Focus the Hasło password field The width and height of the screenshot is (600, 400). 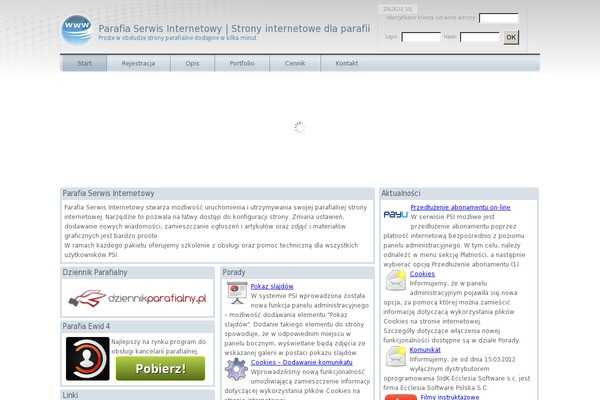click(x=479, y=37)
